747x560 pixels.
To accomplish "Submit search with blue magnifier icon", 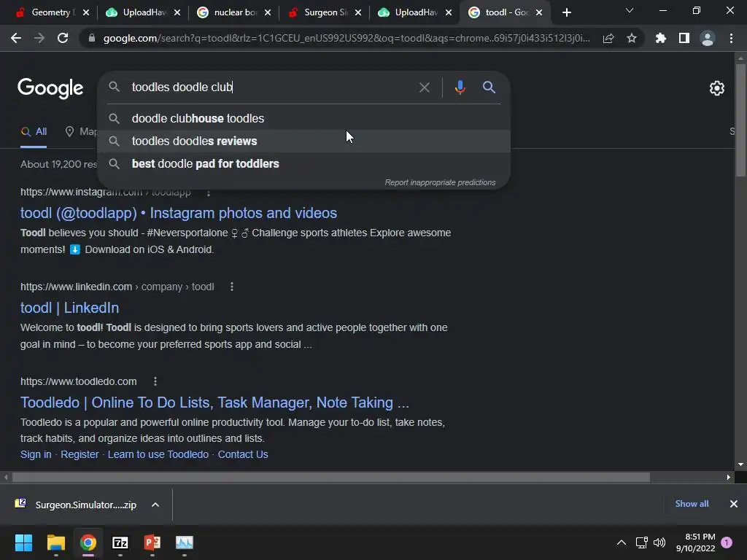I will click(x=489, y=87).
